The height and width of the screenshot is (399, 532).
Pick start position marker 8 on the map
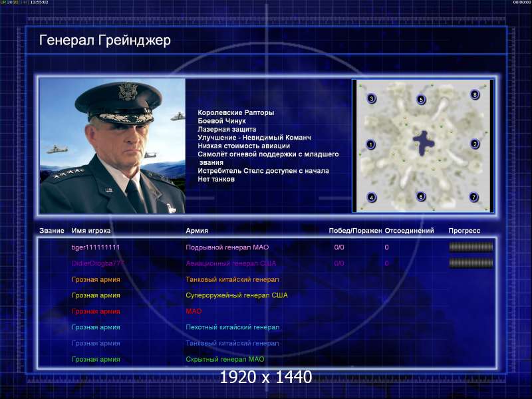(x=475, y=94)
